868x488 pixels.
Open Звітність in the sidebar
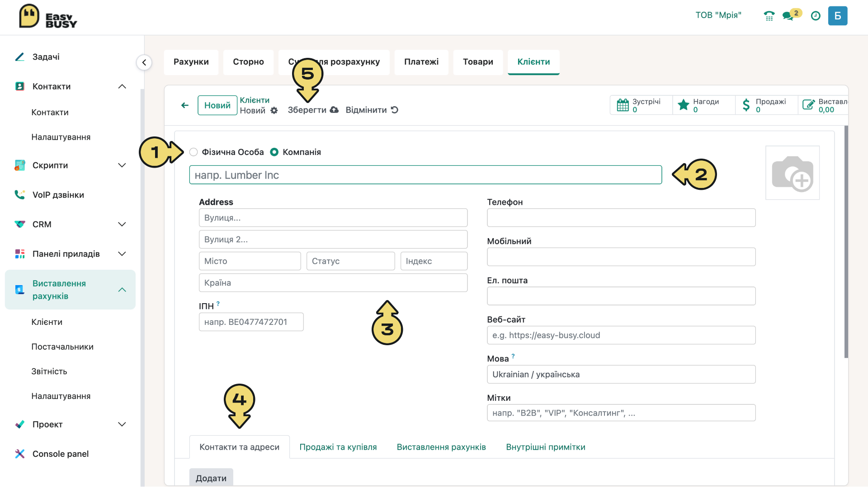(x=49, y=371)
